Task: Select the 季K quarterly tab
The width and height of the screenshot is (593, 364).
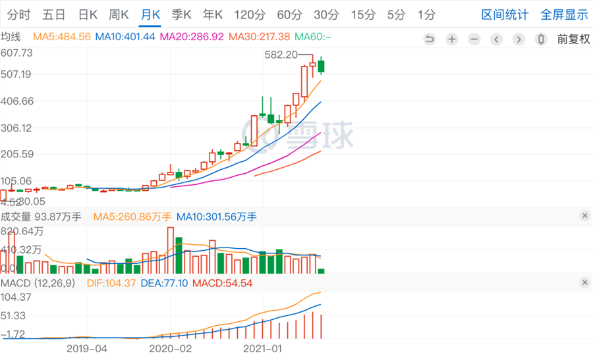Action: 181,14
